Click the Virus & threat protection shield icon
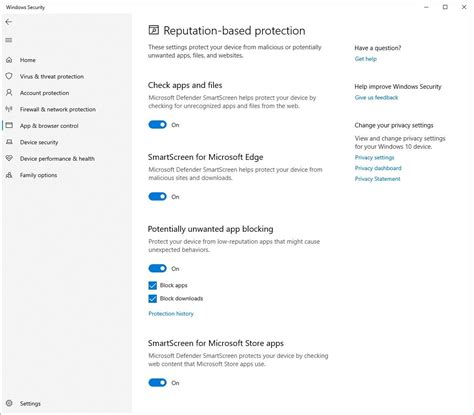The height and width of the screenshot is (415, 474). click(9, 76)
